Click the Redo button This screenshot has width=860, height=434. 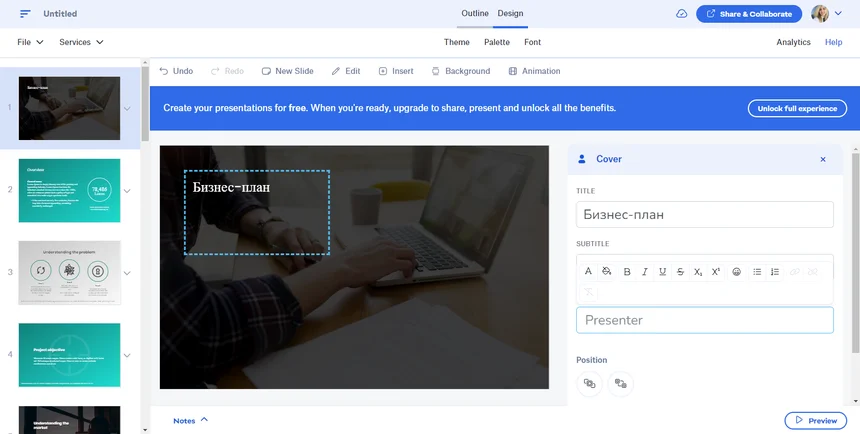[227, 71]
